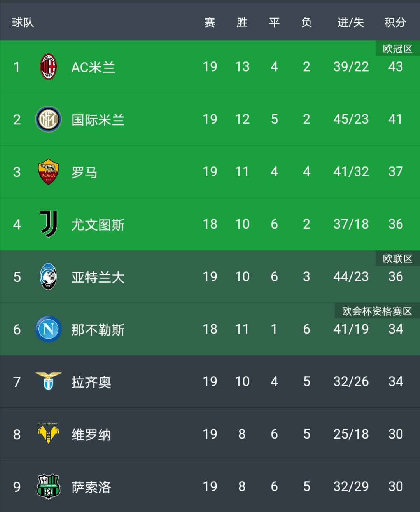Select the AS Roma wolf crest
The height and width of the screenshot is (512, 420).
coord(49,172)
